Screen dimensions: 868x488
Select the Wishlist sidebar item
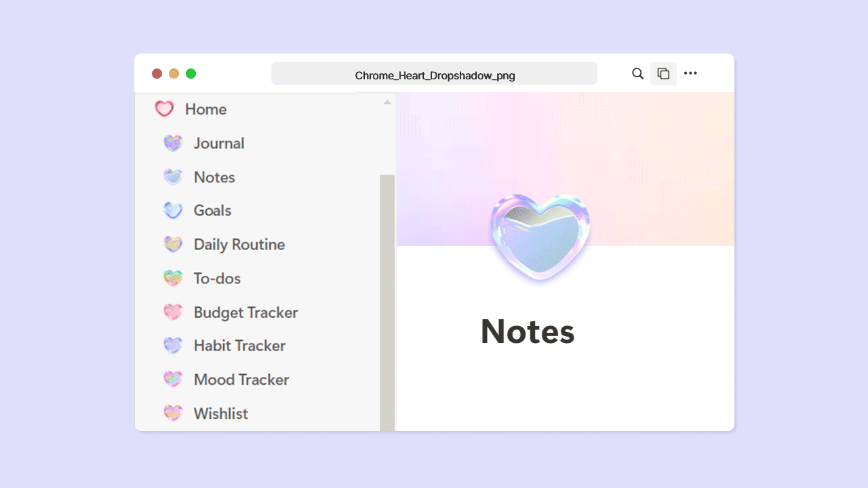[x=221, y=413]
